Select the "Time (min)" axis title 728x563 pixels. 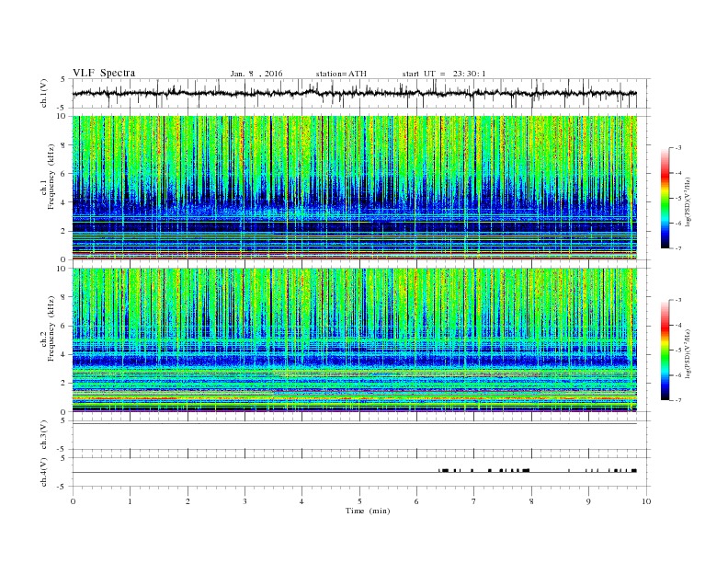point(368,511)
